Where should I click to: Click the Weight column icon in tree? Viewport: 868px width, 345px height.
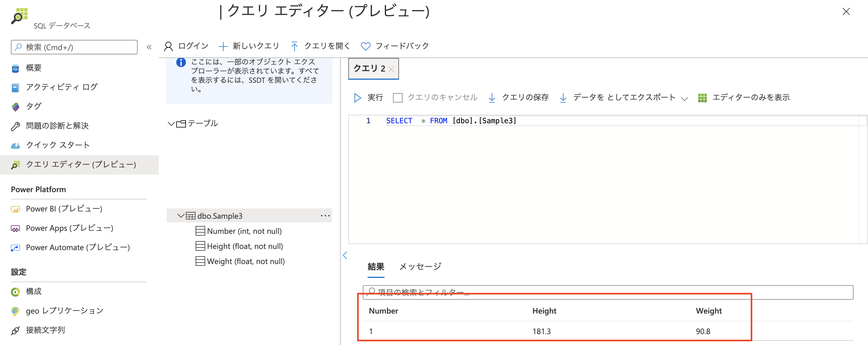(200, 261)
